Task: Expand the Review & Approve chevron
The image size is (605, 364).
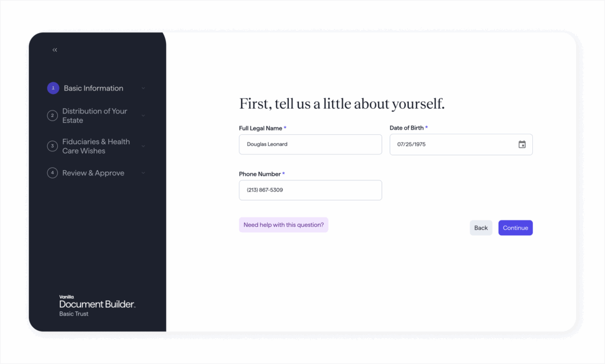Action: 143,173
